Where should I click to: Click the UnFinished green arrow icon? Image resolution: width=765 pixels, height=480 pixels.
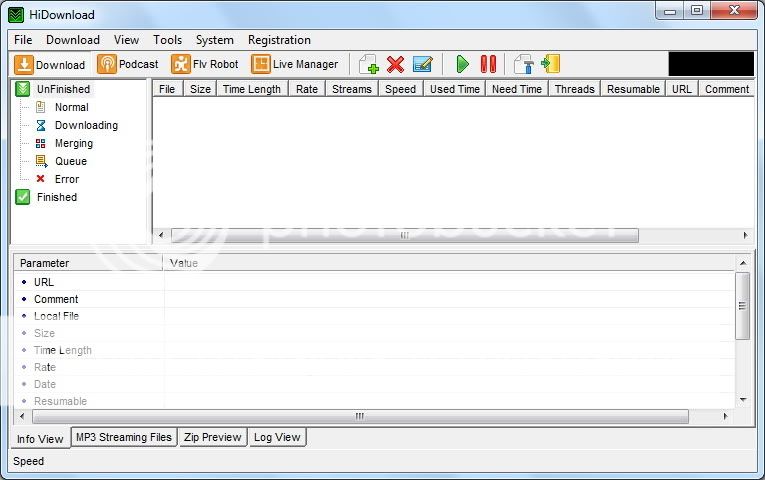[22, 89]
